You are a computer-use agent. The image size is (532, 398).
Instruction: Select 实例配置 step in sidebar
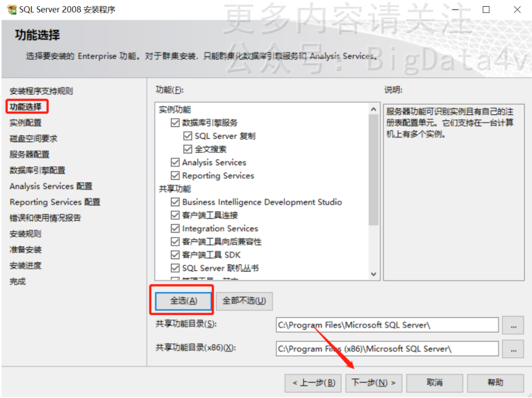[x=25, y=123]
